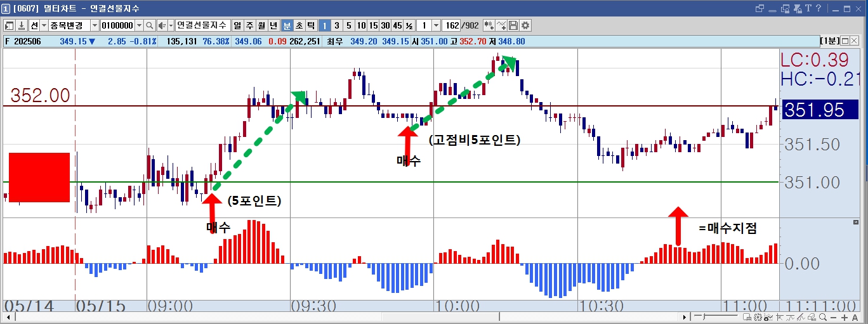This screenshot has width=868, height=324.
Task: Open chart settings gear icon
Action: click(x=525, y=25)
